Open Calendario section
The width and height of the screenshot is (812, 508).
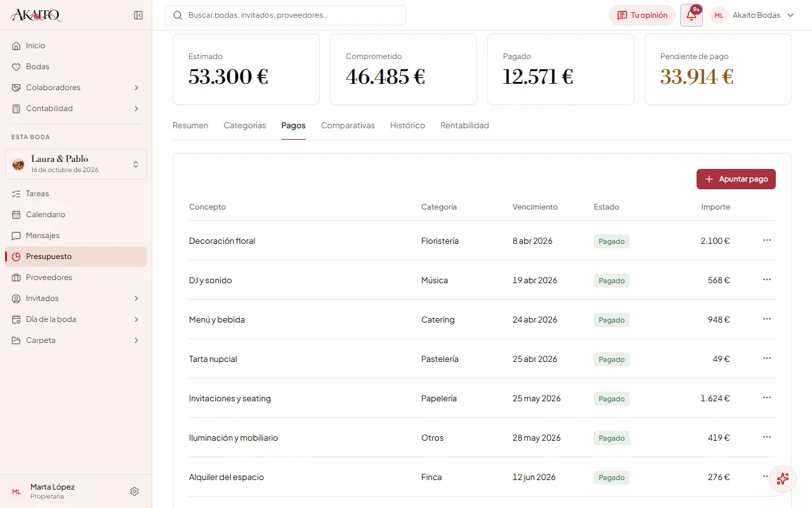[76, 215]
